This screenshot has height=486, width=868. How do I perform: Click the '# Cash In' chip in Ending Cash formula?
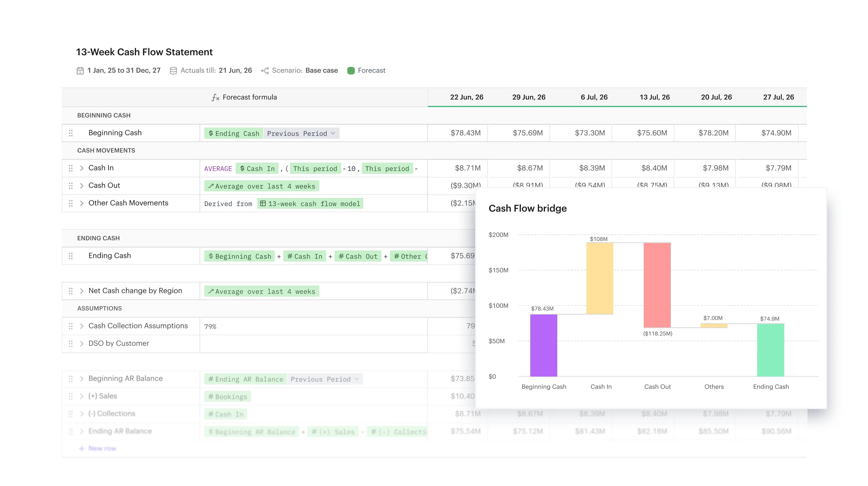(305, 256)
